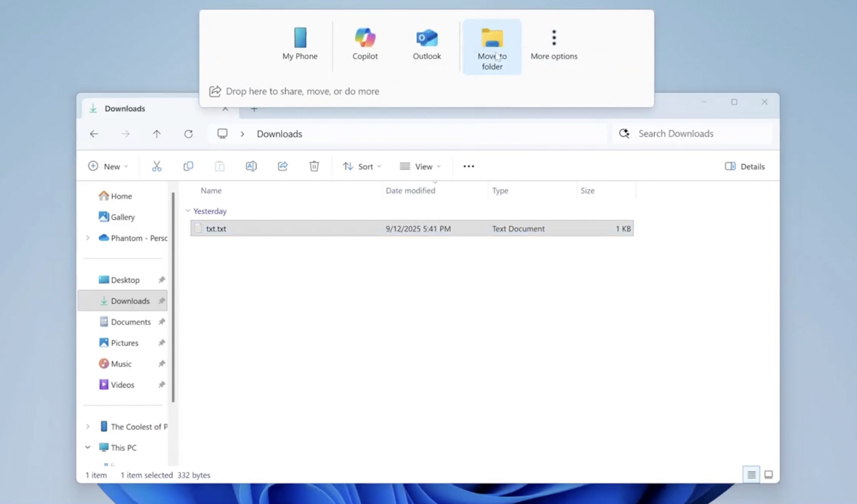Click the address bar path chevron

pyautogui.click(x=242, y=134)
